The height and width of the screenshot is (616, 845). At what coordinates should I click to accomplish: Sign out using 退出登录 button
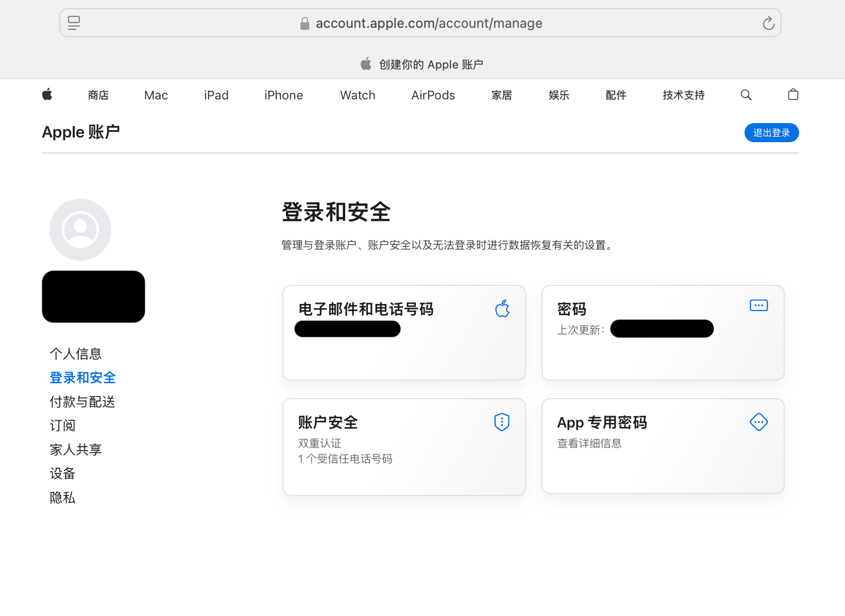pos(771,132)
